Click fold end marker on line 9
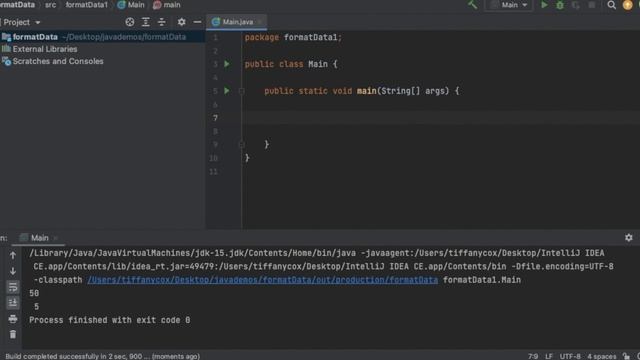The width and height of the screenshot is (640, 360). [x=242, y=144]
